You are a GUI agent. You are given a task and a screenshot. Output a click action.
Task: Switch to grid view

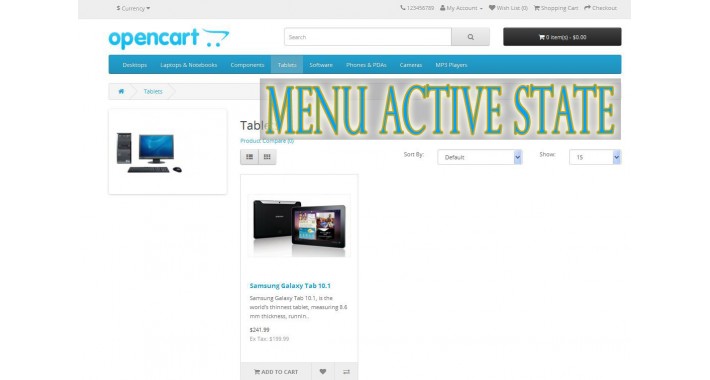pos(267,157)
